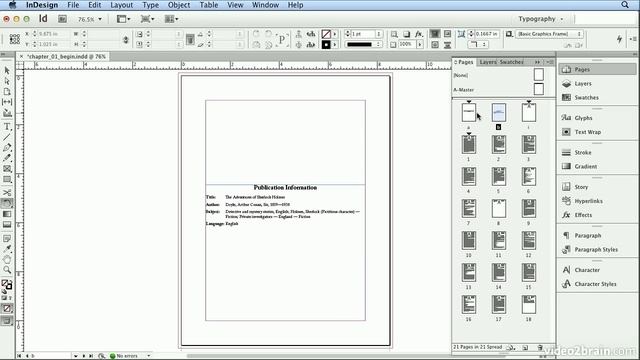Open the Pages panel flyout menu
Image resolution: width=640 pixels, height=360 pixels.
550,62
